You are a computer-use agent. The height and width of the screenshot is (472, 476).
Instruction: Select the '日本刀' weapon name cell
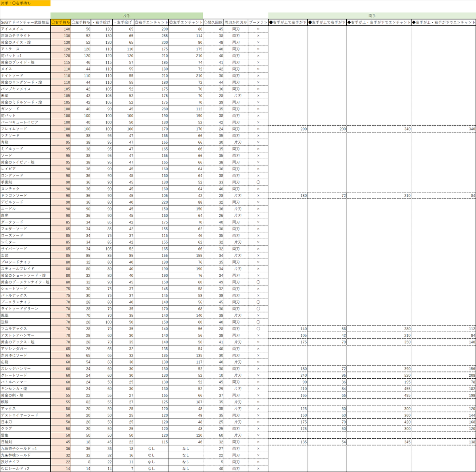[x=25, y=422]
